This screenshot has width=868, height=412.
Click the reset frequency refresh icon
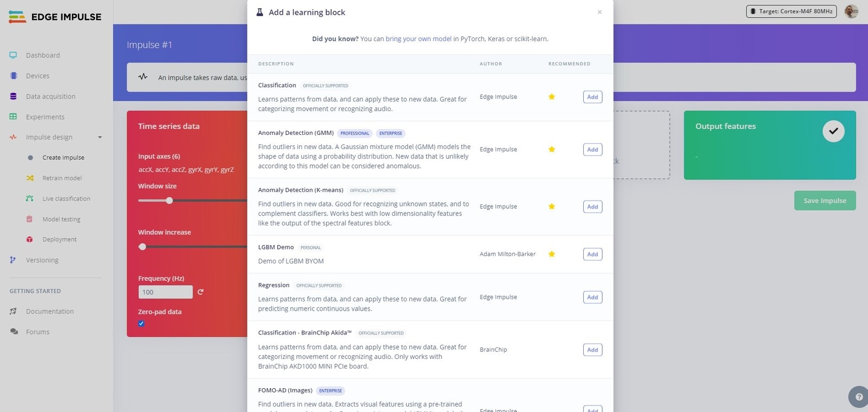tap(201, 292)
